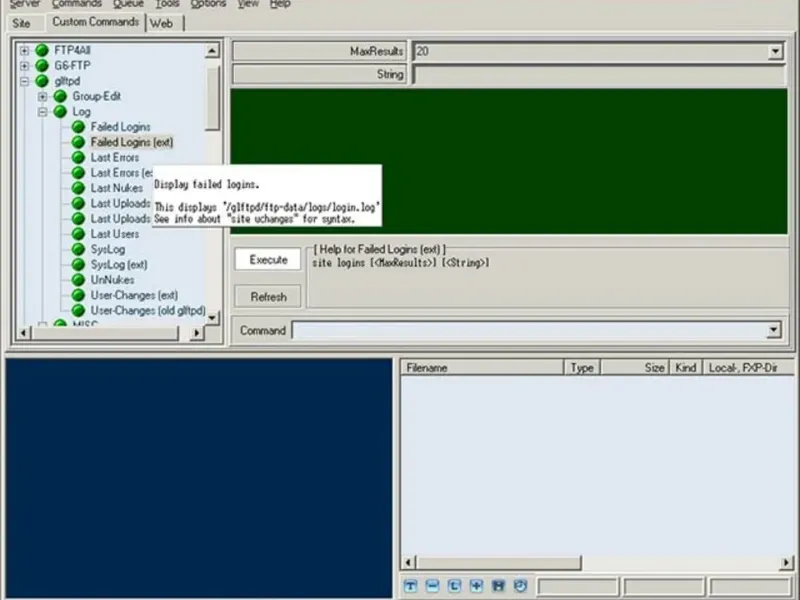Click the T icon below the file list

coord(410,586)
